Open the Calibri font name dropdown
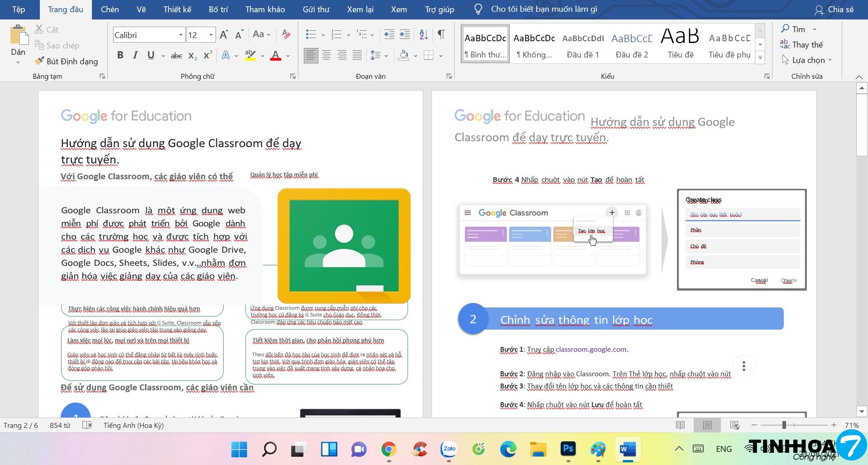868x465 pixels. 181,35
